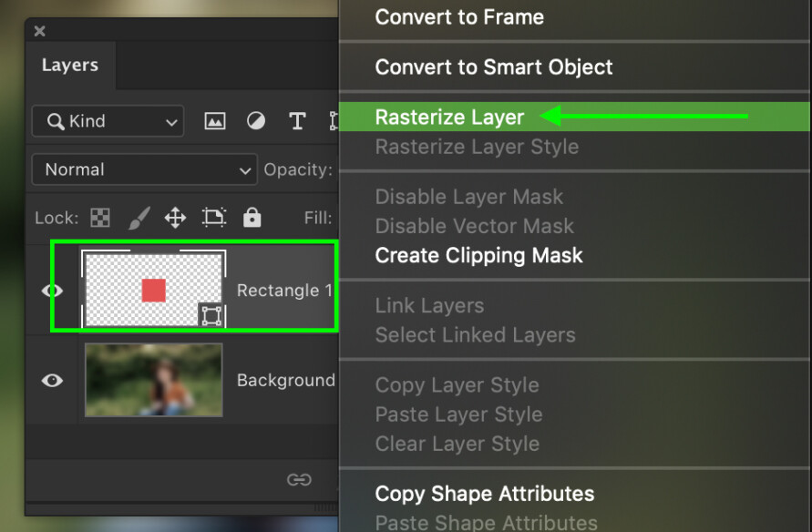Hide the Background layer
Image resolution: width=812 pixels, height=532 pixels.
click(x=52, y=380)
